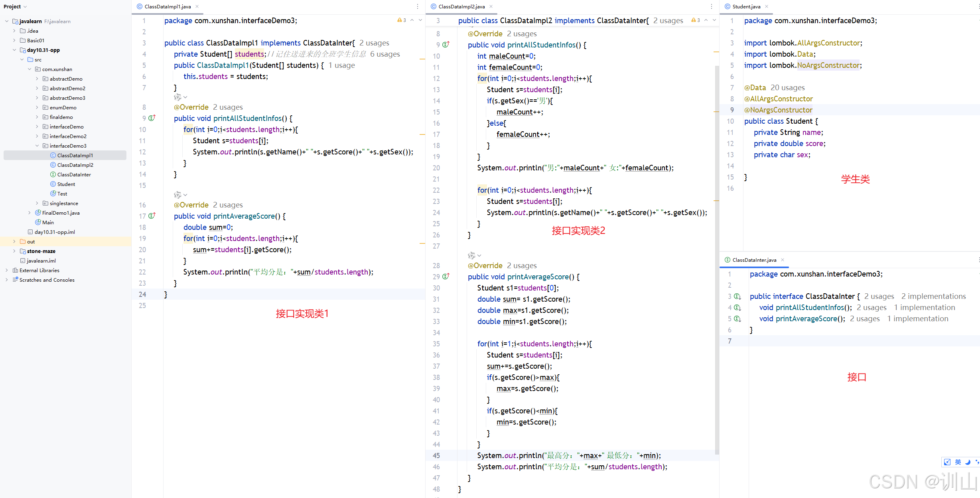The width and height of the screenshot is (980, 498).
Task: Go to next highlighted problem in ClassDataImpl2
Action: point(714,20)
